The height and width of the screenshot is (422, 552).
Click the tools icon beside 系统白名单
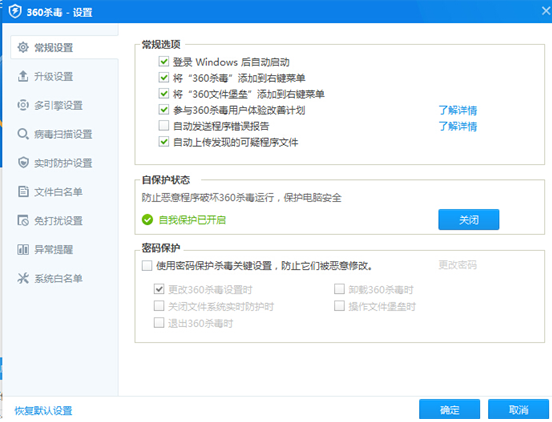[x=23, y=278]
